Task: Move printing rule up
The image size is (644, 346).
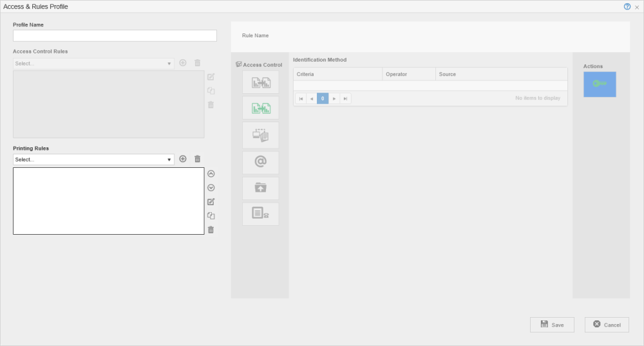Action: tap(211, 174)
